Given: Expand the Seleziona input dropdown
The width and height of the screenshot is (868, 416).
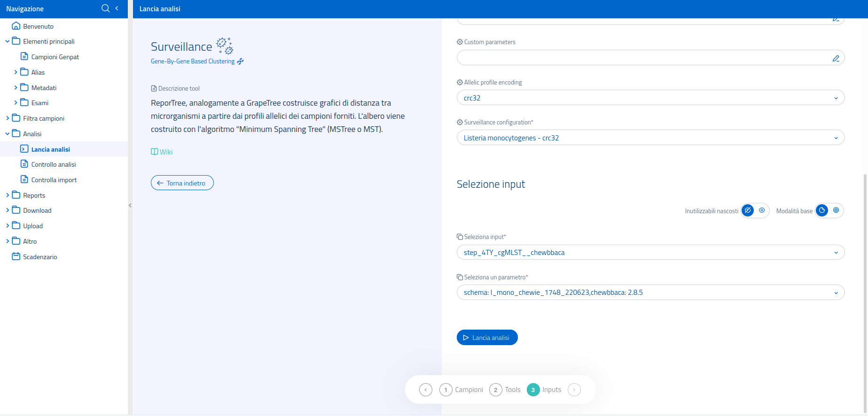Looking at the screenshot, I should (650, 253).
